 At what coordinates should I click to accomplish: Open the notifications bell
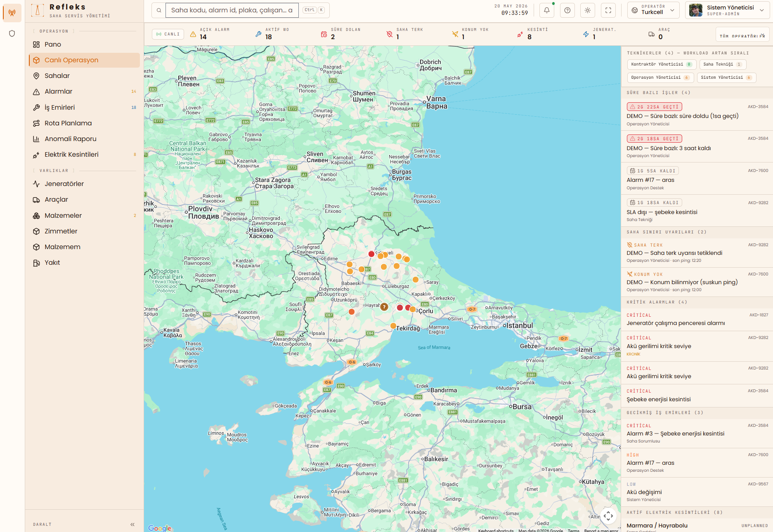click(x=547, y=10)
